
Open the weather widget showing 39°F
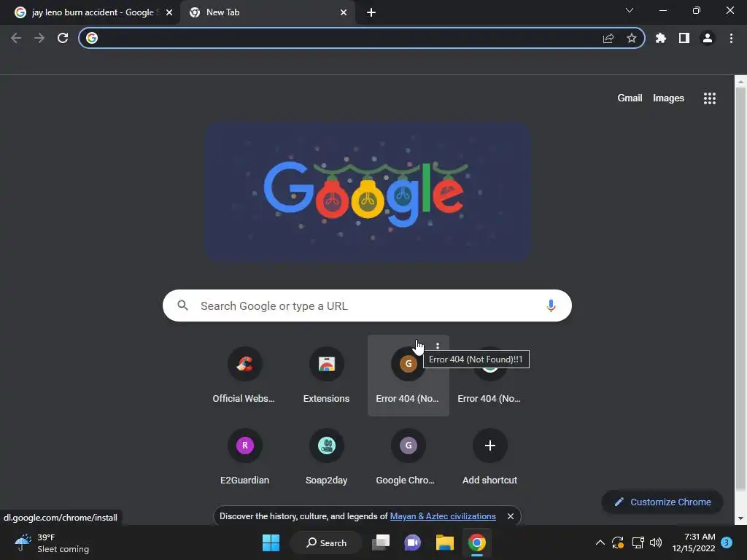52,542
